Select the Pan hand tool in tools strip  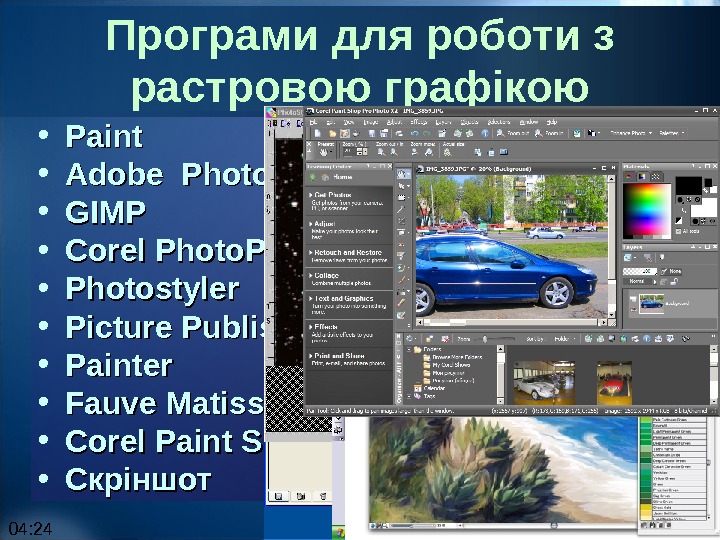[x=403, y=174]
